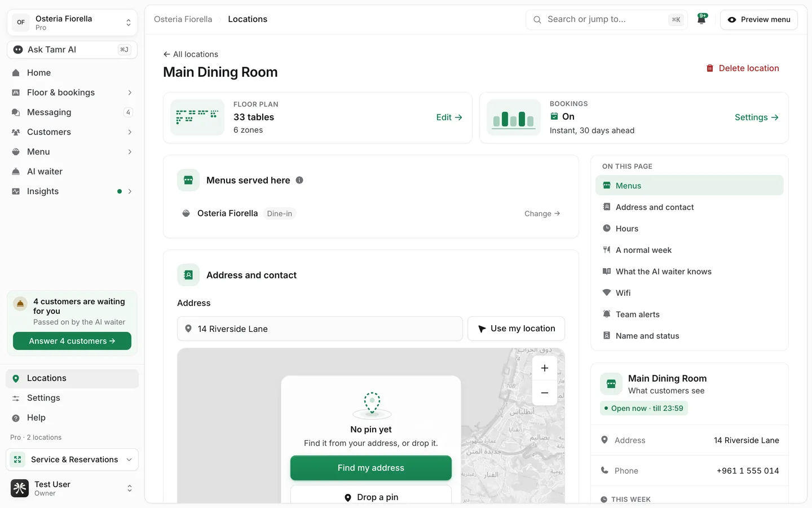Click the bookings bar chart thumbnail
Viewport: 812px width, 508px height.
[x=514, y=117]
